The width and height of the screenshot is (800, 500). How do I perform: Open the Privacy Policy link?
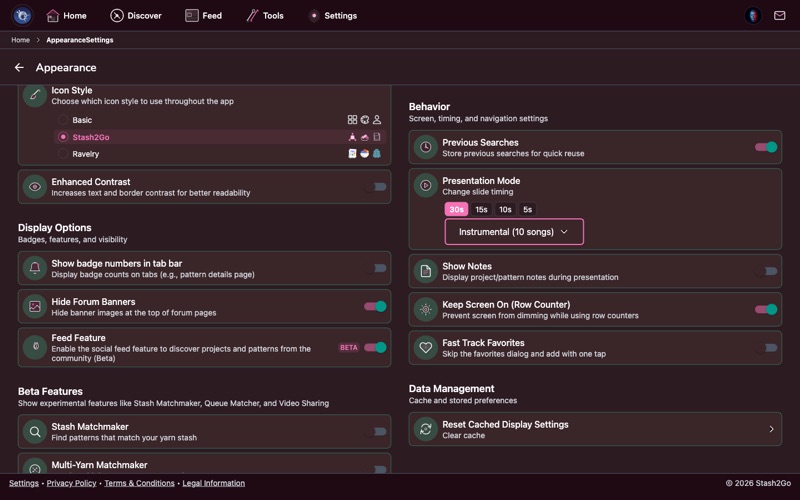[x=72, y=483]
